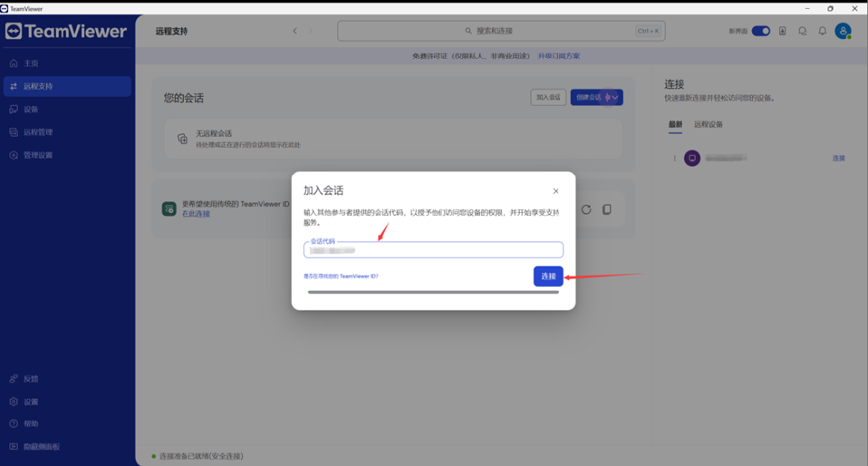
Task: Click the back navigation arrow
Action: [x=295, y=31]
